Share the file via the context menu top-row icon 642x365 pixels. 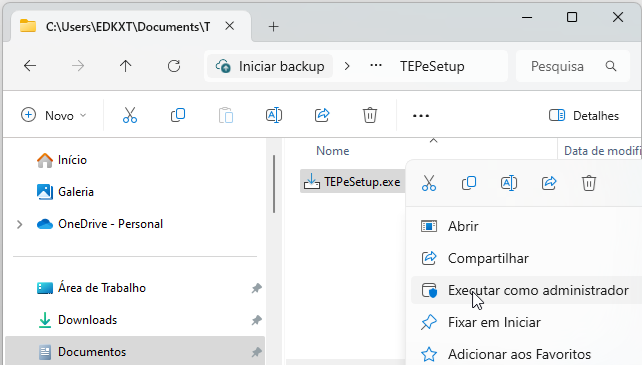(x=549, y=183)
